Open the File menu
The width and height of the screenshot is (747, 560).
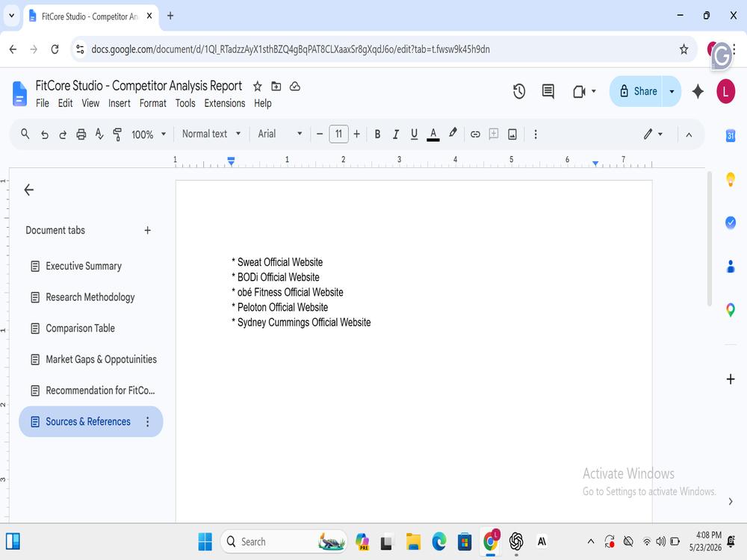click(x=43, y=103)
